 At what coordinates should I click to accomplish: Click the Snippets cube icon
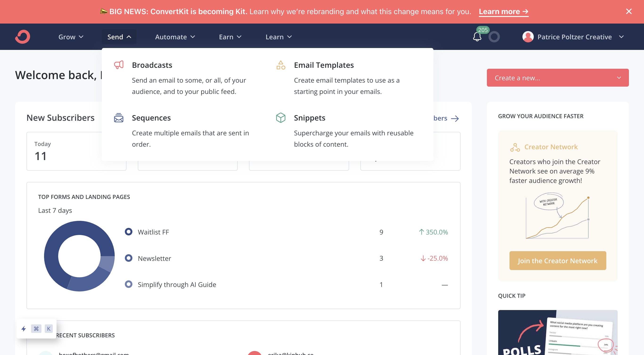pyautogui.click(x=281, y=118)
